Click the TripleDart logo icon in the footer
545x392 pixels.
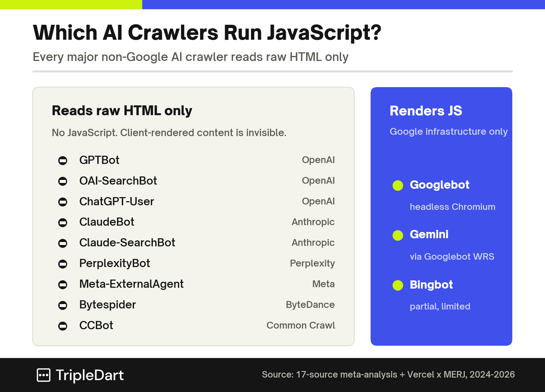click(44, 375)
